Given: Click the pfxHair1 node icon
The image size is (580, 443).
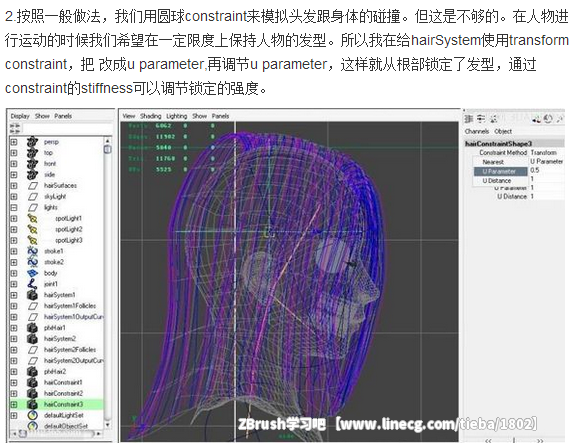Looking at the screenshot, I should [33, 328].
